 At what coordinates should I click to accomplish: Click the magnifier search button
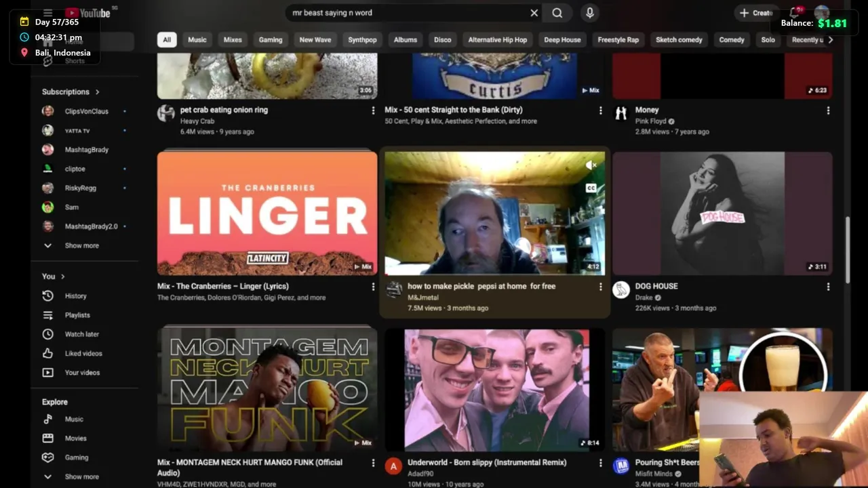tap(557, 13)
